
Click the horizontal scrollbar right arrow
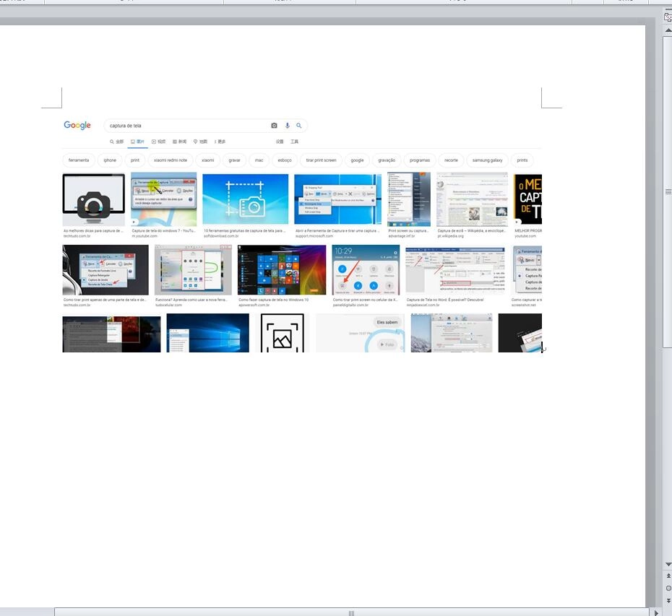tap(656, 612)
